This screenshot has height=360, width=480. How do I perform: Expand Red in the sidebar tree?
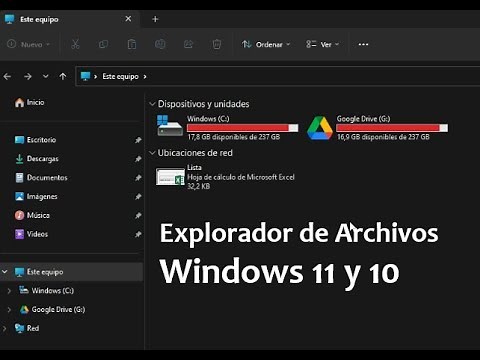click(x=4, y=328)
